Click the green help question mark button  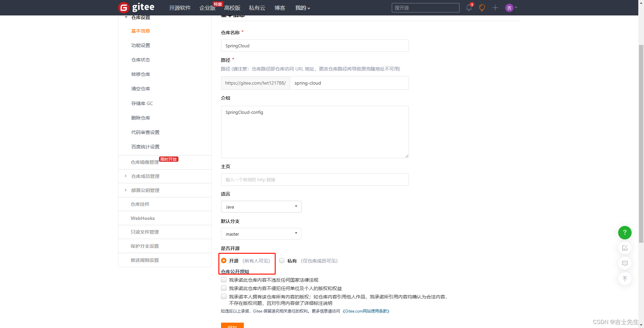pos(625,232)
